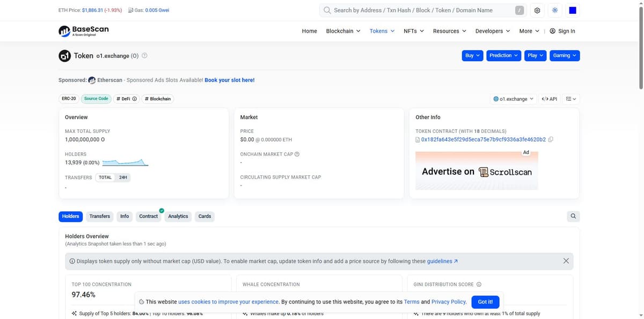This screenshot has width=644, height=319.
Task: Open the Book your slot here link
Action: (x=230, y=80)
